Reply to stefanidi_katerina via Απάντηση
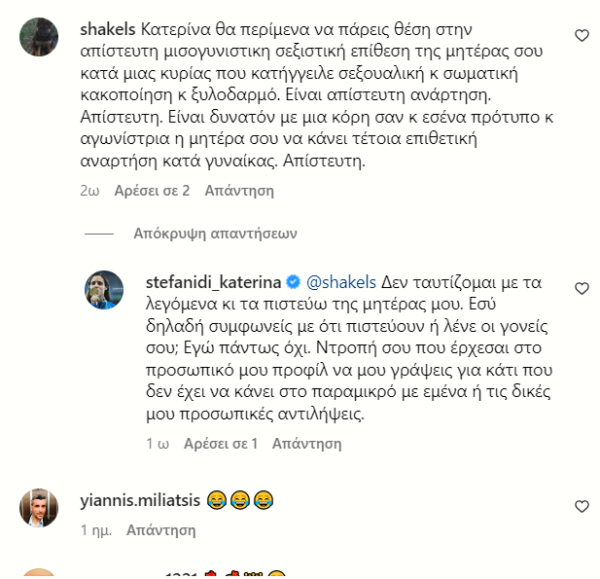The height and width of the screenshot is (579, 600). click(304, 441)
